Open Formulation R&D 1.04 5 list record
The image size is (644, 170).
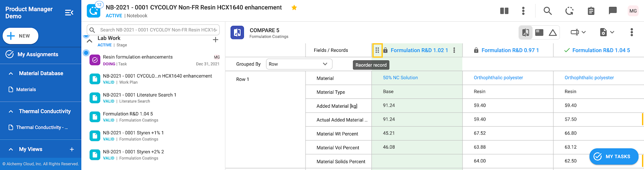click(128, 114)
